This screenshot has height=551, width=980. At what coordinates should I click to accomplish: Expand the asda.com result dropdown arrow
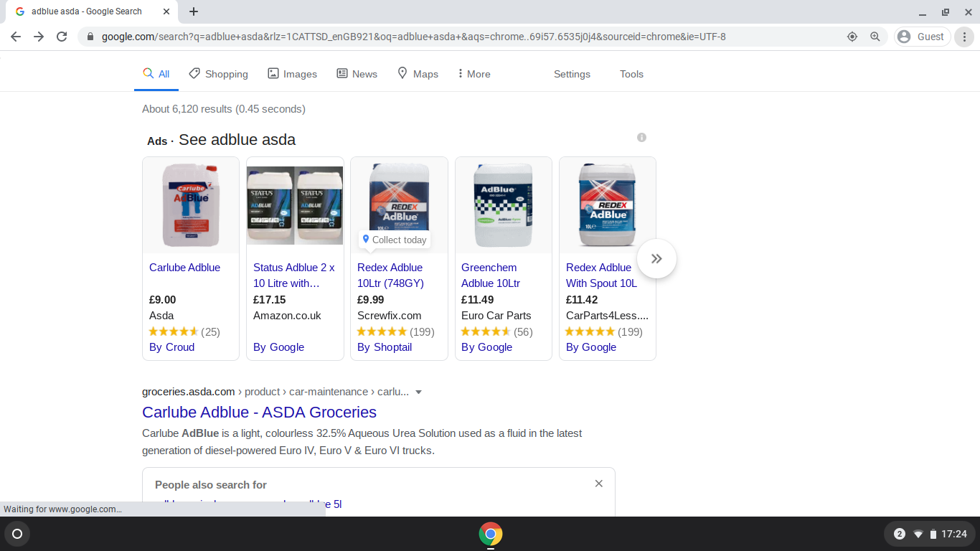coord(419,392)
